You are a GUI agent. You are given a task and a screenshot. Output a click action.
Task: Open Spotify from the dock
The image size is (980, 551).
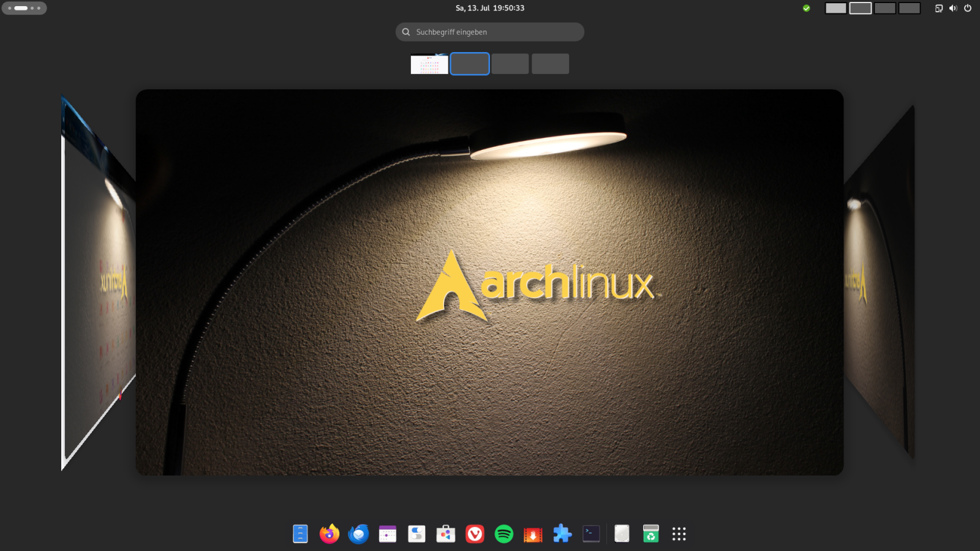tap(504, 534)
